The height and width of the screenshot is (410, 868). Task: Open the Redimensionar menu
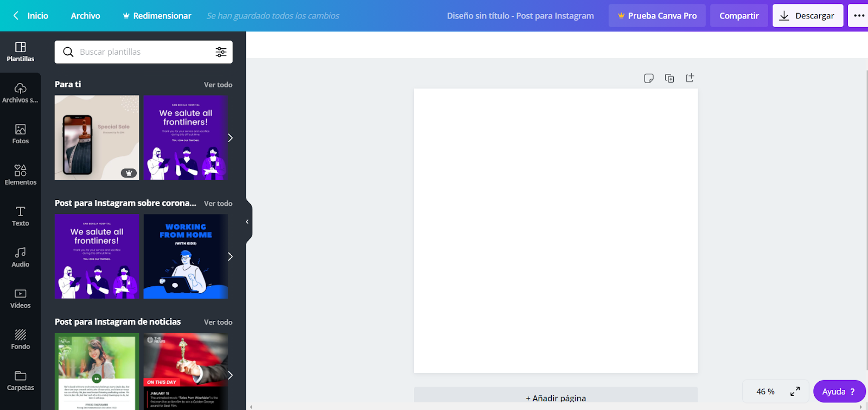(157, 16)
